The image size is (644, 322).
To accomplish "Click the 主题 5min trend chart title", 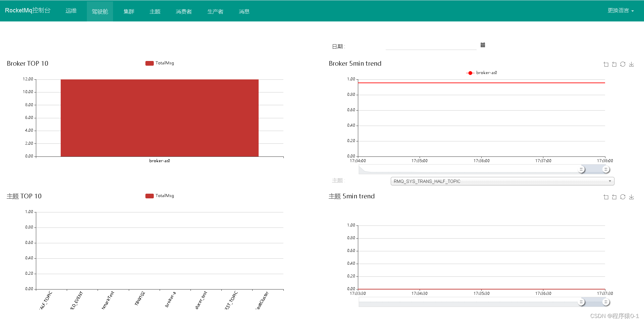I will pyautogui.click(x=352, y=196).
